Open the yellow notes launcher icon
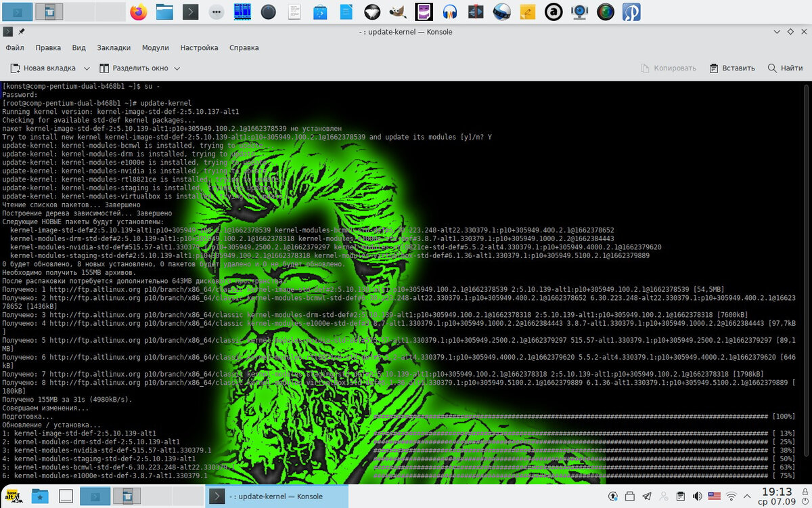This screenshot has width=812, height=508. [x=528, y=12]
